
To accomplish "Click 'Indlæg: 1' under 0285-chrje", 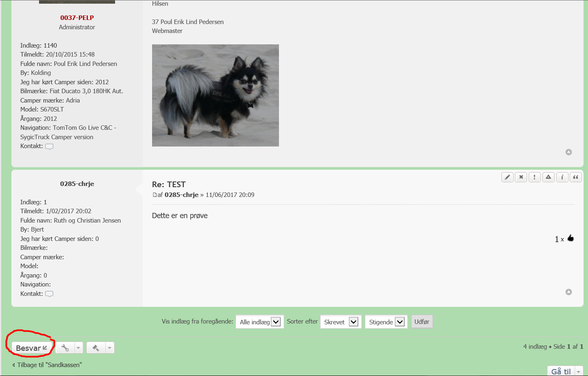I will [34, 202].
